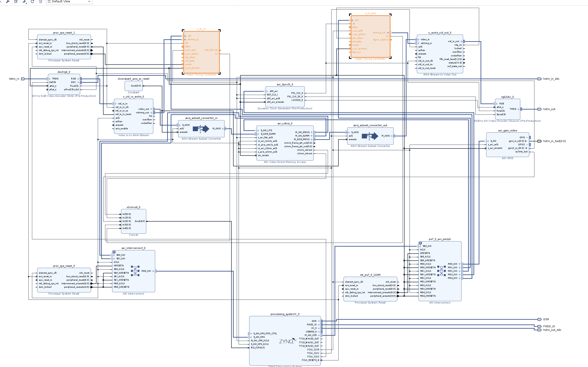
Task: Expand the ctrl interface pin on v_tc_out
Action: click(352, 20)
